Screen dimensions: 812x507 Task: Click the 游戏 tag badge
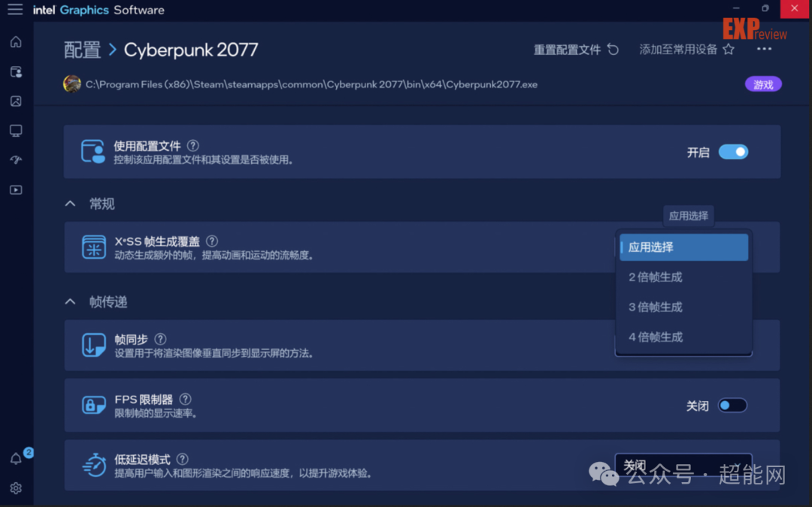point(763,84)
